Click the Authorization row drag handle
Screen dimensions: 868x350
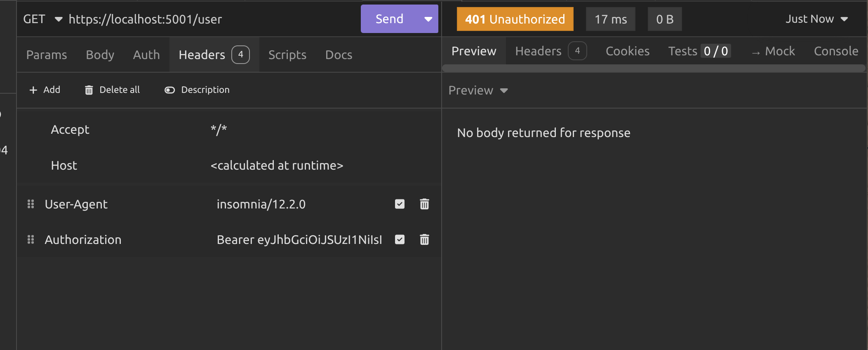click(31, 239)
